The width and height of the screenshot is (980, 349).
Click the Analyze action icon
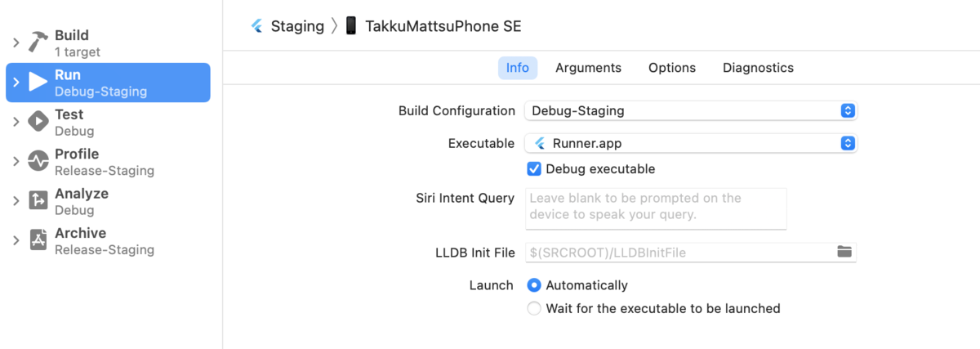click(38, 200)
